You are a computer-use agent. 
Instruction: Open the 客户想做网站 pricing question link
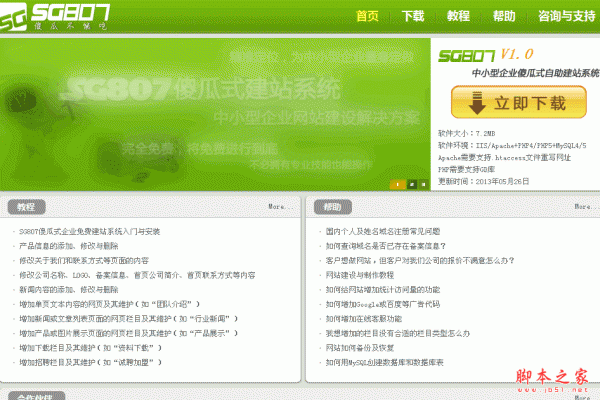pyautogui.click(x=420, y=261)
